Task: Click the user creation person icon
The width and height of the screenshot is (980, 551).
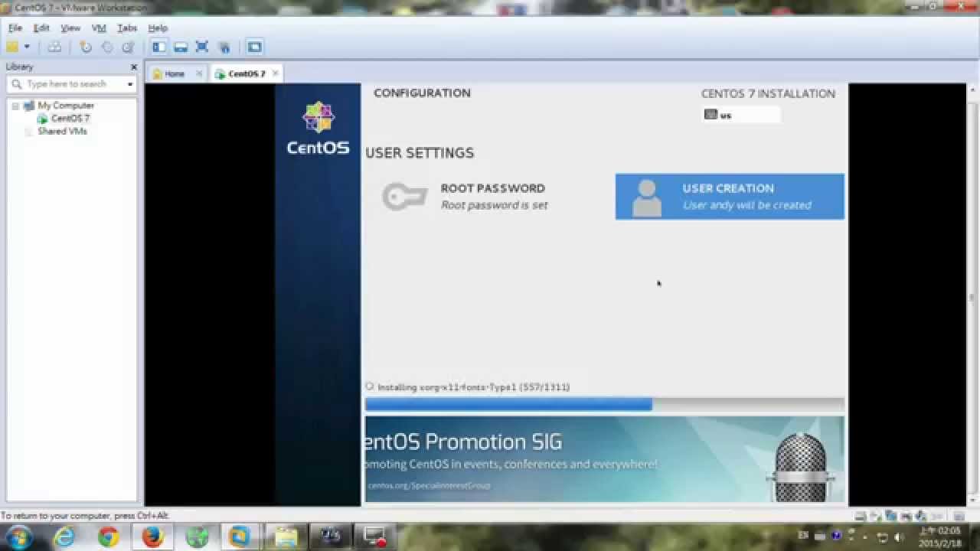Action: point(647,197)
